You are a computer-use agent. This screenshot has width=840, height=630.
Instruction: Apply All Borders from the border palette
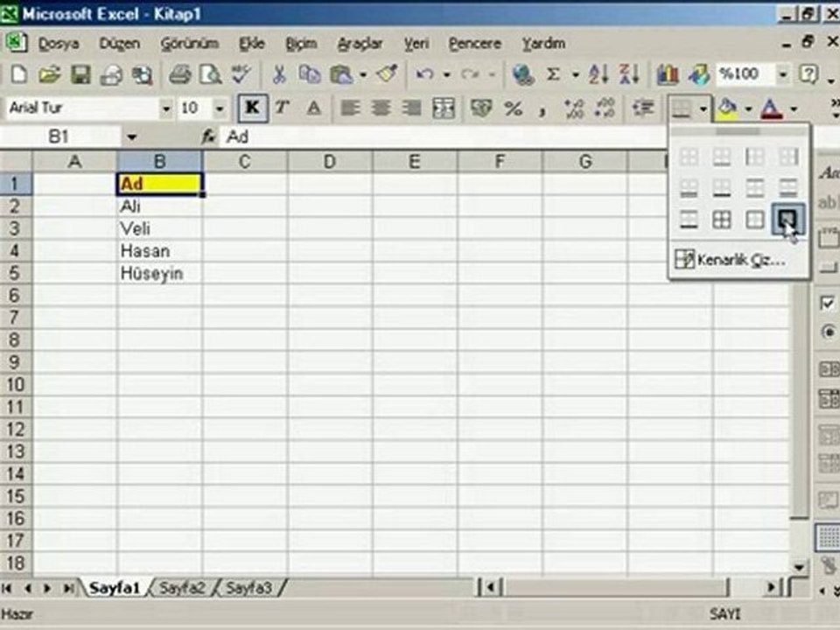click(x=722, y=219)
